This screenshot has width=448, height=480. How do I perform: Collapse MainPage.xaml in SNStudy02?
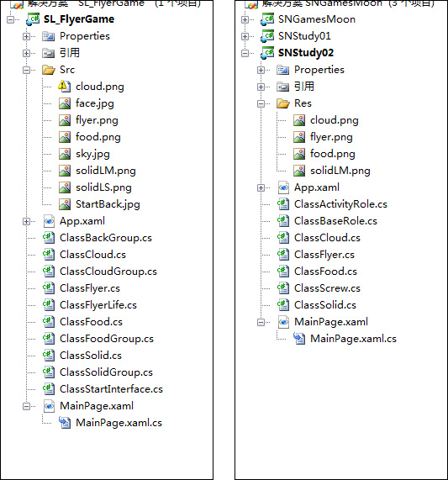point(261,322)
